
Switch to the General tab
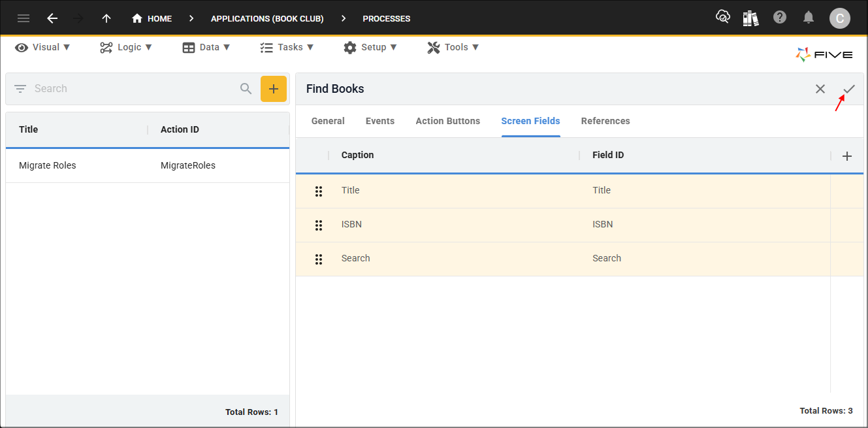(328, 121)
